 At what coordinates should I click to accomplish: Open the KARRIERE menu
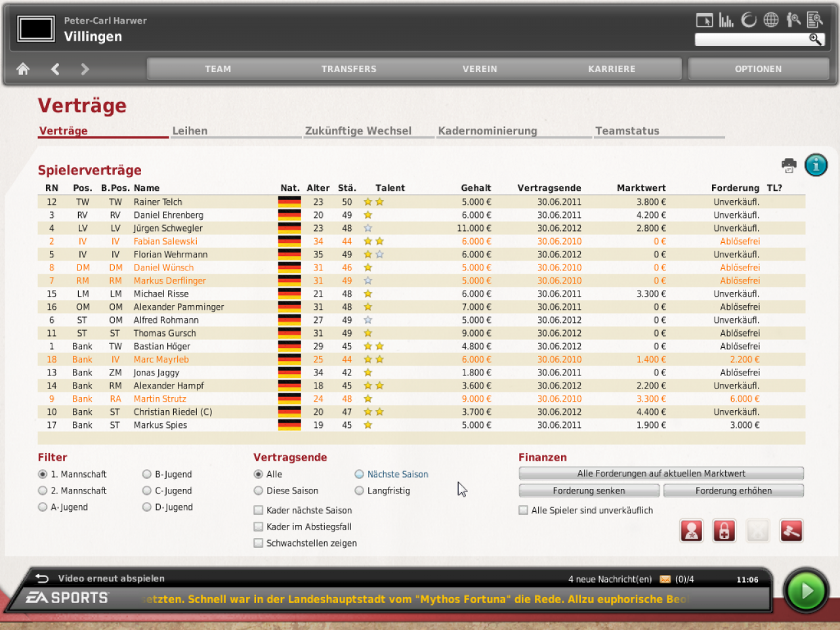(x=612, y=69)
